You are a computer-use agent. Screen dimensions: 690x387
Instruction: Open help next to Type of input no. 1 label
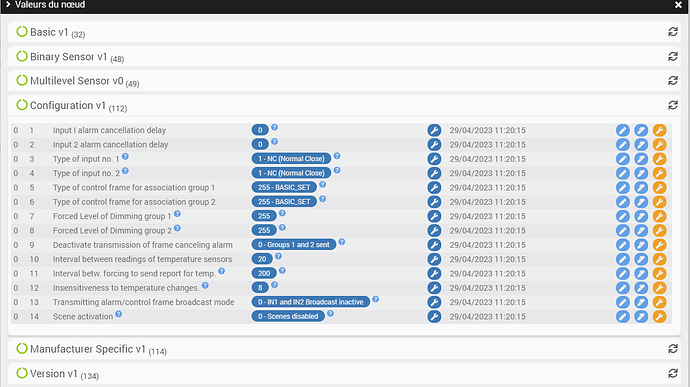click(125, 156)
